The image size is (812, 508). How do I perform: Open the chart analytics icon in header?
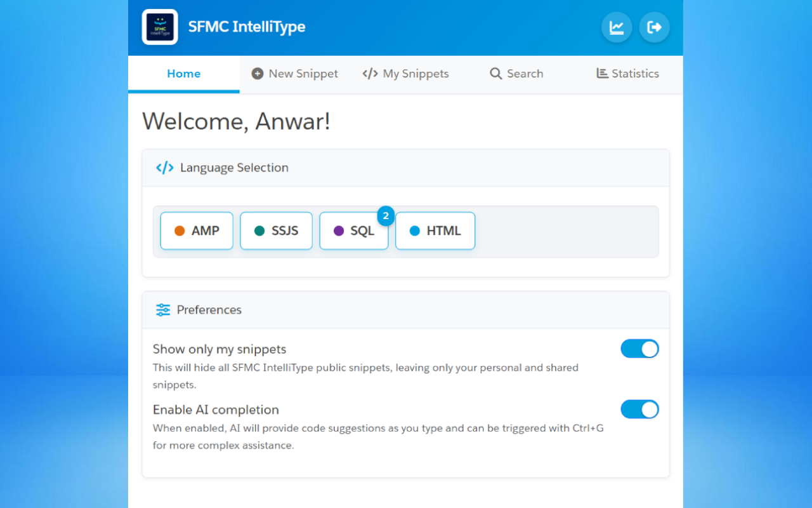click(617, 27)
